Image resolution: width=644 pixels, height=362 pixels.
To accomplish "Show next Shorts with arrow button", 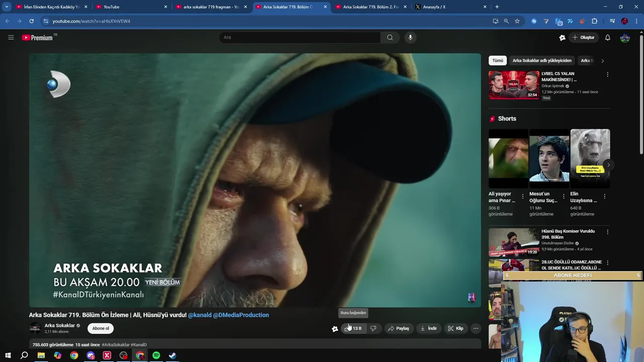I will [x=608, y=165].
